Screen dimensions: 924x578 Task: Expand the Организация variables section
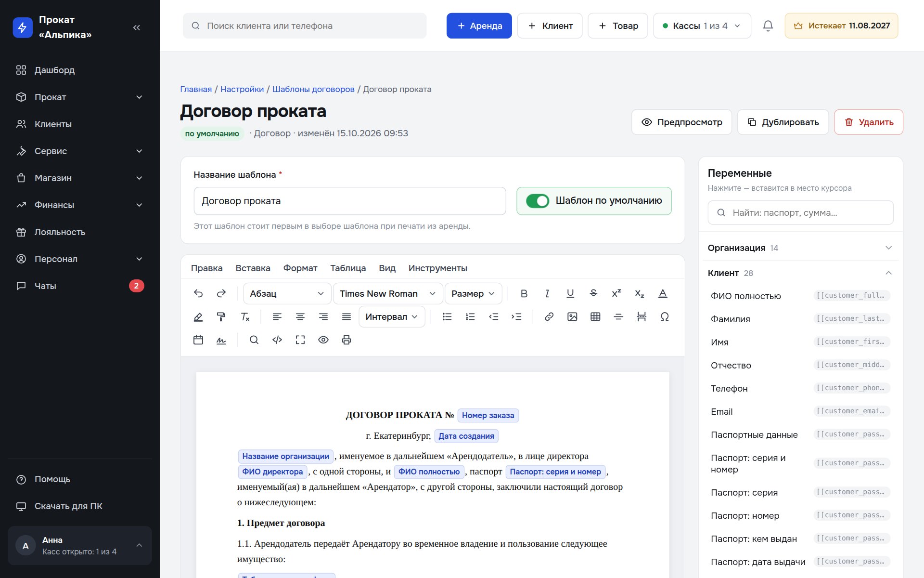point(800,248)
